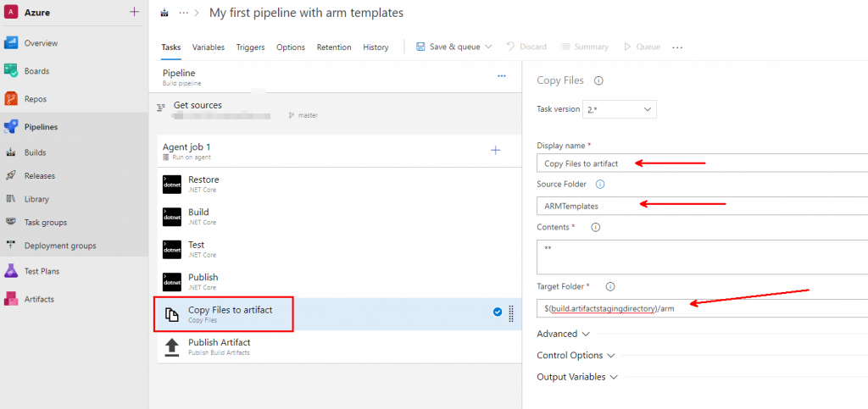Image resolution: width=868 pixels, height=409 pixels.
Task: Click the Pipeline more options ellipsis
Action: point(502,76)
